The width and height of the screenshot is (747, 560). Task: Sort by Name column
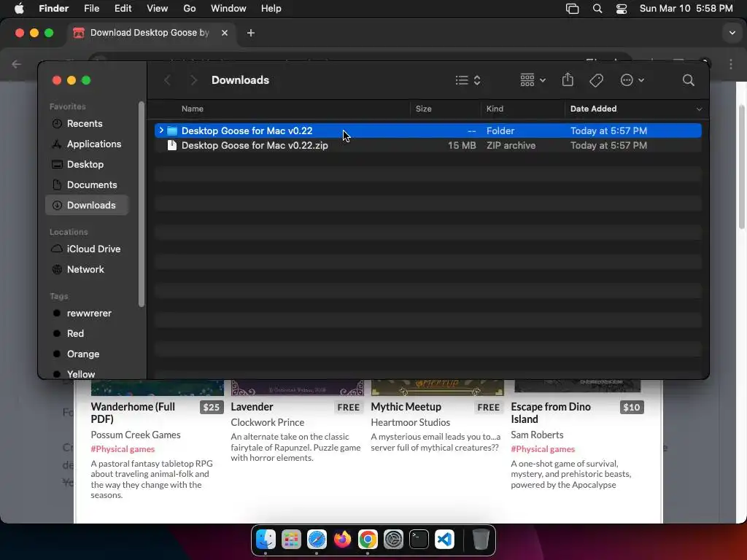(193, 109)
